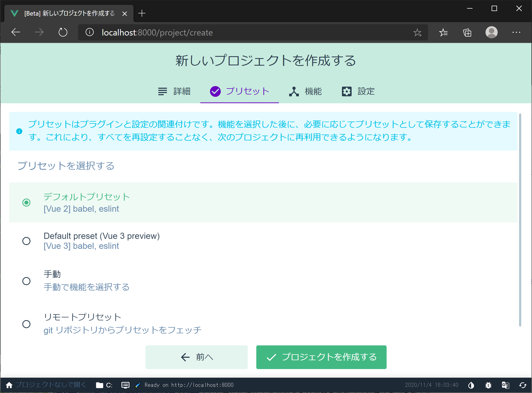Select the リモートプリセット option
This screenshot has height=393, width=532.
(26, 324)
